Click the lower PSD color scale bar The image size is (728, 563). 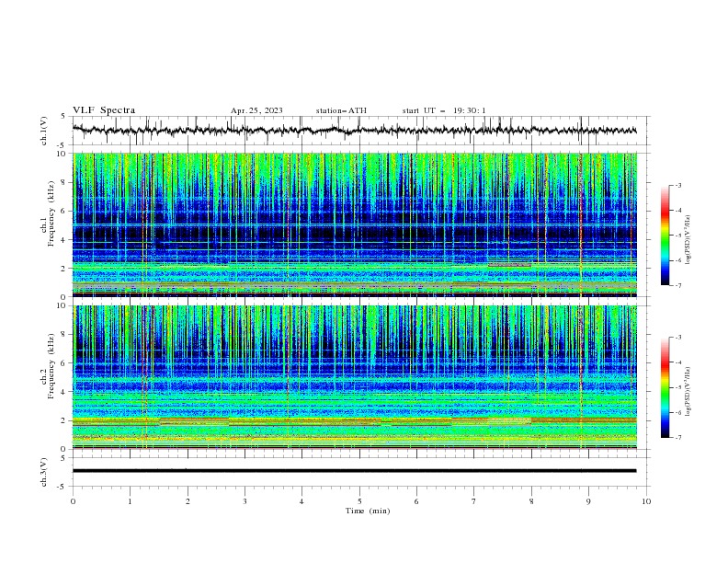pos(665,387)
